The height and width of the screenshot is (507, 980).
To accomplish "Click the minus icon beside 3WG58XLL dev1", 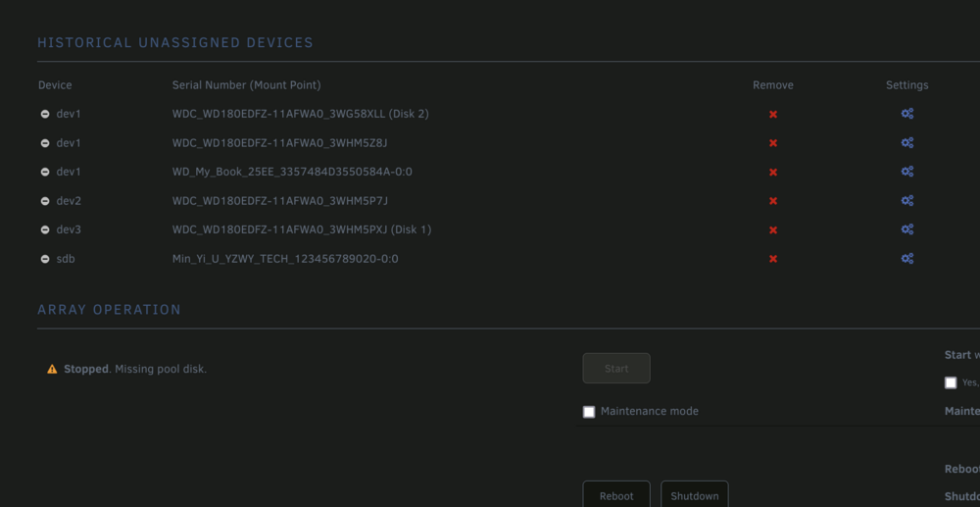I will click(45, 115).
